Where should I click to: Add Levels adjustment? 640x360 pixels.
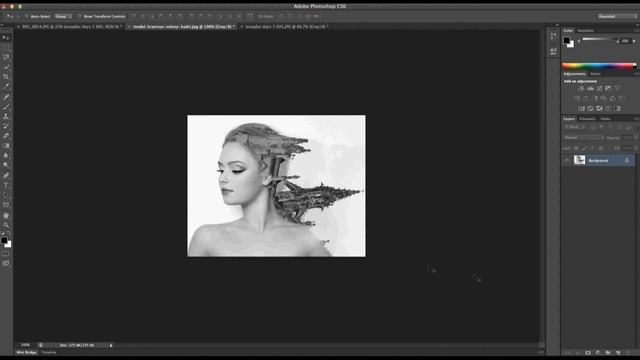[x=590, y=88]
